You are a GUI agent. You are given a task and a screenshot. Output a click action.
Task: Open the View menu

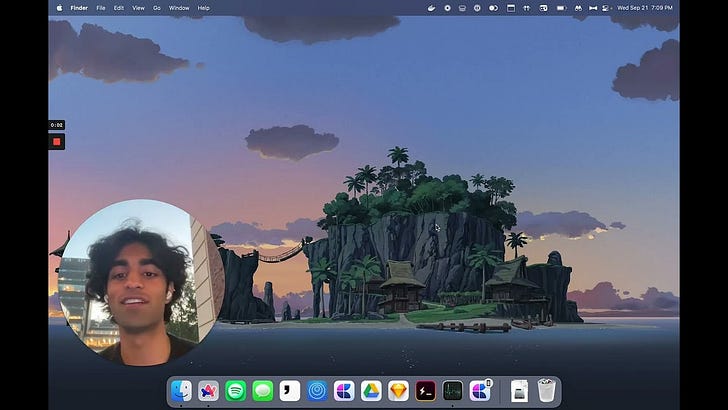click(138, 8)
